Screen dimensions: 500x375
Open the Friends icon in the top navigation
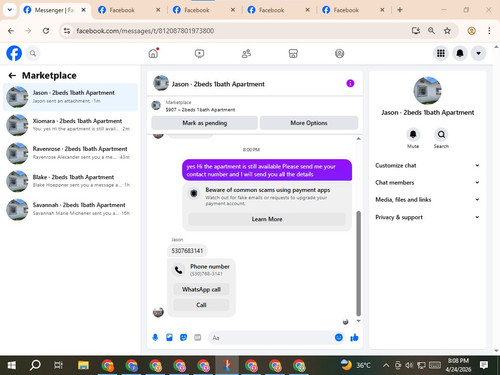[246, 53]
